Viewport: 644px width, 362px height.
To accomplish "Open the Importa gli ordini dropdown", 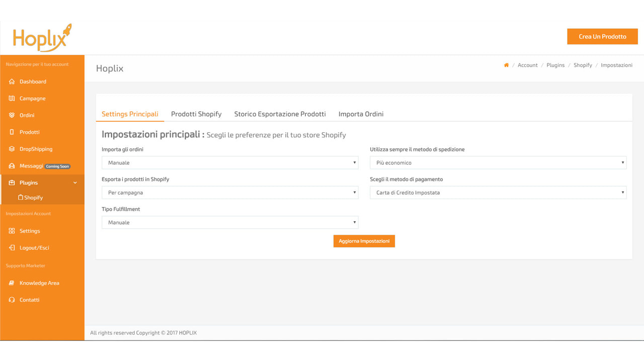I will point(229,162).
